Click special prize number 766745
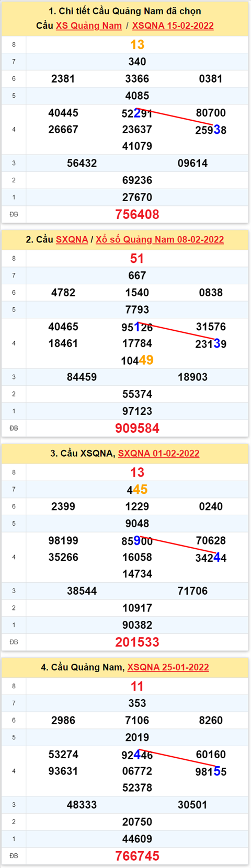 pos(137,855)
